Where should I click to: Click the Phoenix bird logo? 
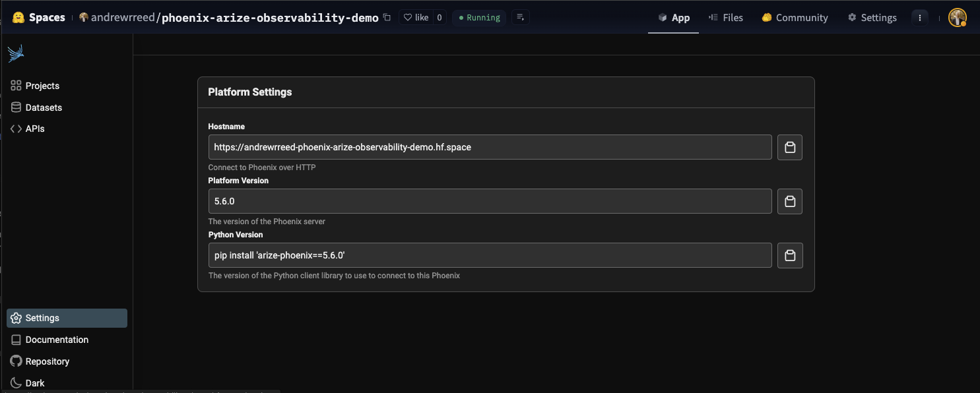click(x=16, y=53)
